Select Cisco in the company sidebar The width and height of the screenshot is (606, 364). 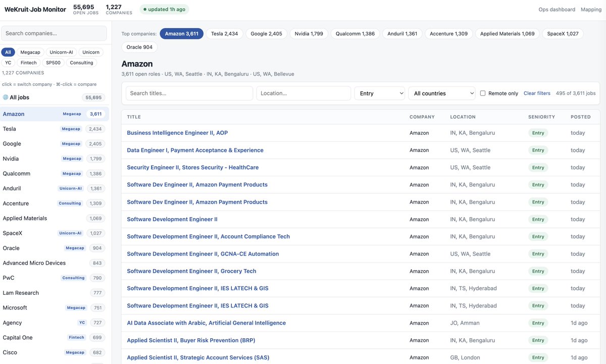pyautogui.click(x=54, y=352)
